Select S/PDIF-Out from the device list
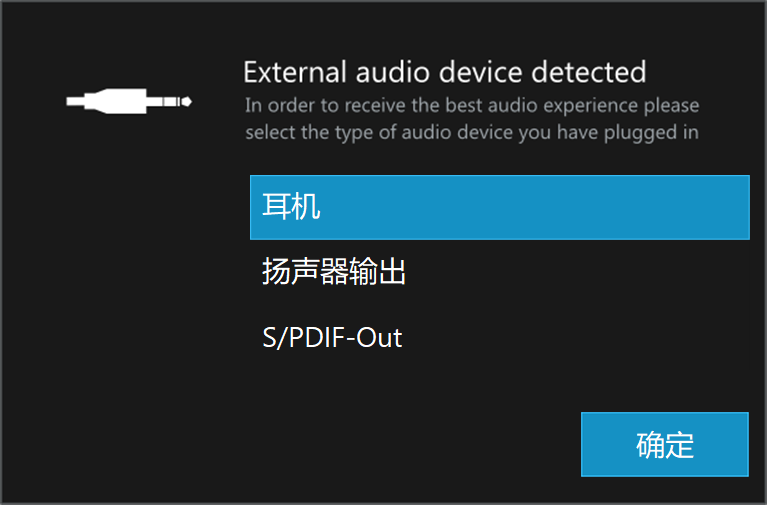 point(499,337)
